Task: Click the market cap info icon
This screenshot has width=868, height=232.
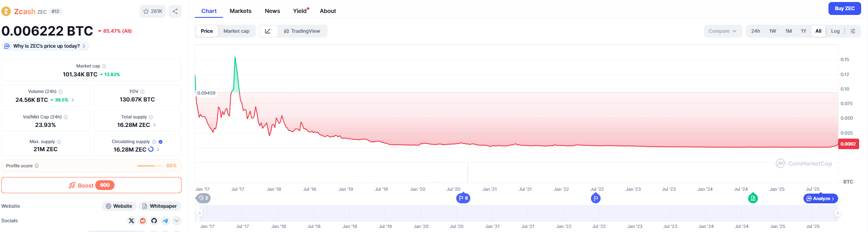Action: pyautogui.click(x=104, y=66)
